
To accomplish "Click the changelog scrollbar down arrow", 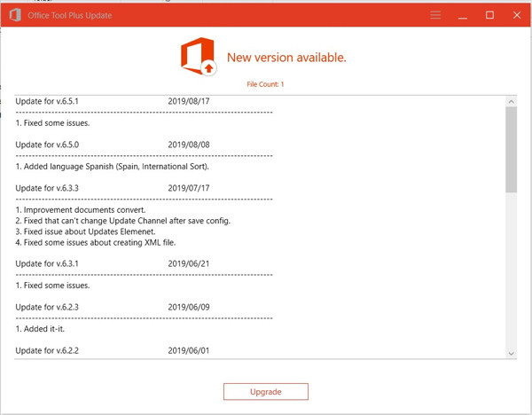I will [511, 354].
